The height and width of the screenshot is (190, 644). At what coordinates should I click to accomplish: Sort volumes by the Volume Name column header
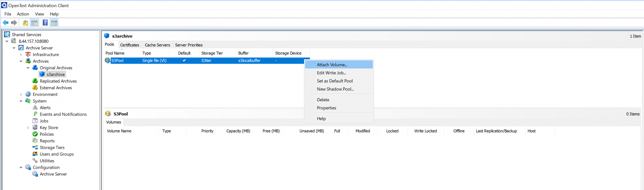coord(132,131)
